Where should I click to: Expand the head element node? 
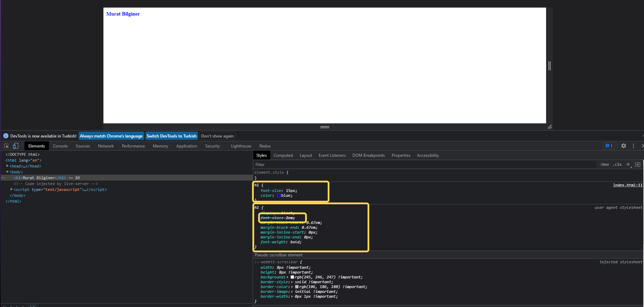click(7, 166)
